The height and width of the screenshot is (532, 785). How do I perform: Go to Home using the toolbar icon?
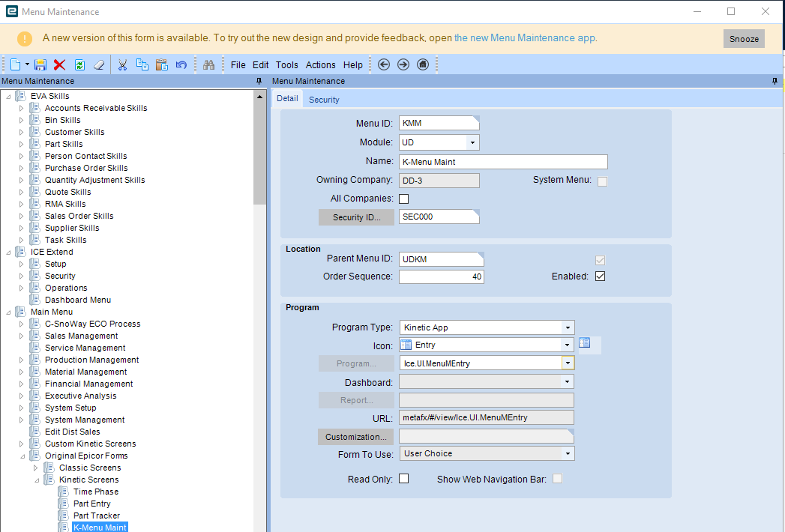[x=423, y=65]
